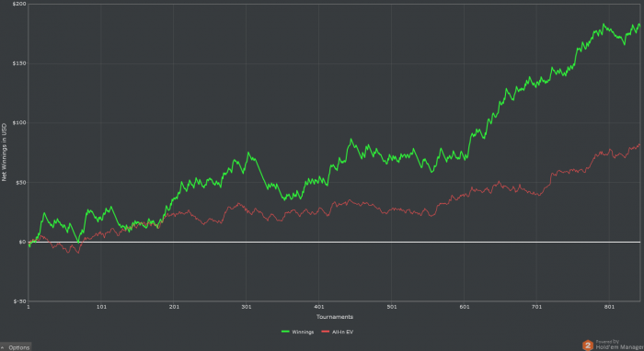Click the $0 y-axis label
Screen dimensions: 644x351
[x=22, y=242]
